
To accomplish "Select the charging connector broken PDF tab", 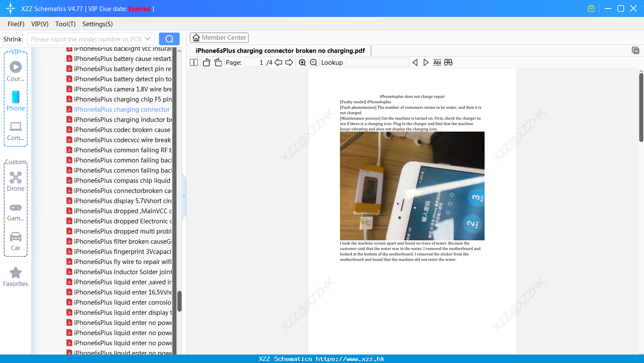I will [x=280, y=50].
